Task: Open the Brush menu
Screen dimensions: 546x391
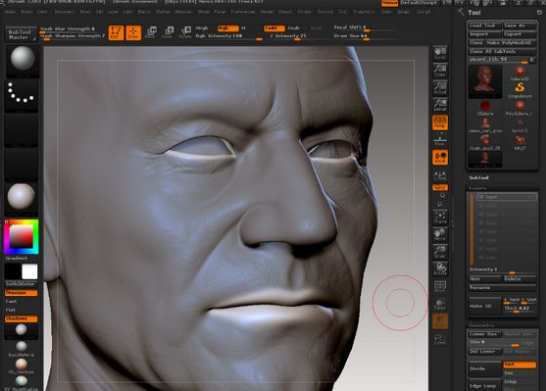Action: tap(26, 12)
